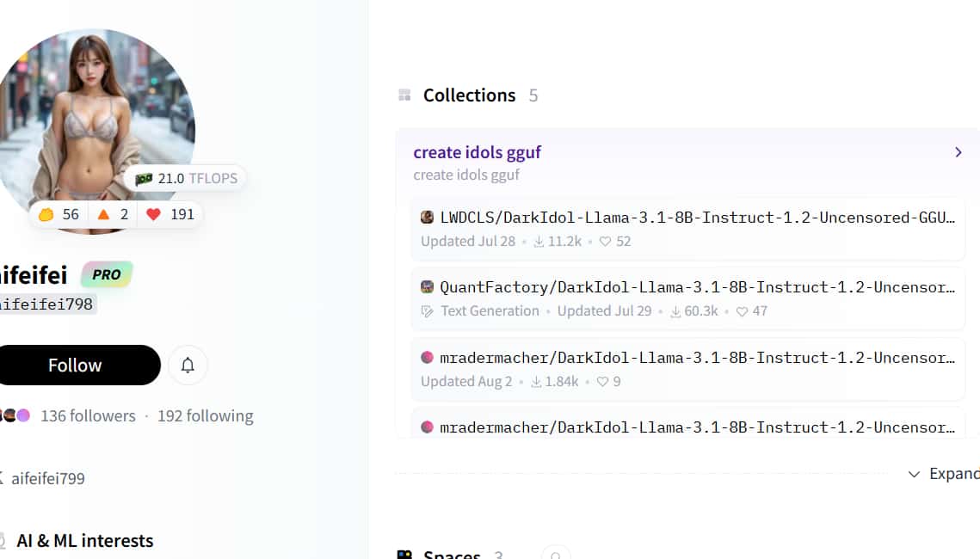Click the 21.0 TFLOPS GPU badge
Screen dimensions: 980x559
tap(185, 179)
